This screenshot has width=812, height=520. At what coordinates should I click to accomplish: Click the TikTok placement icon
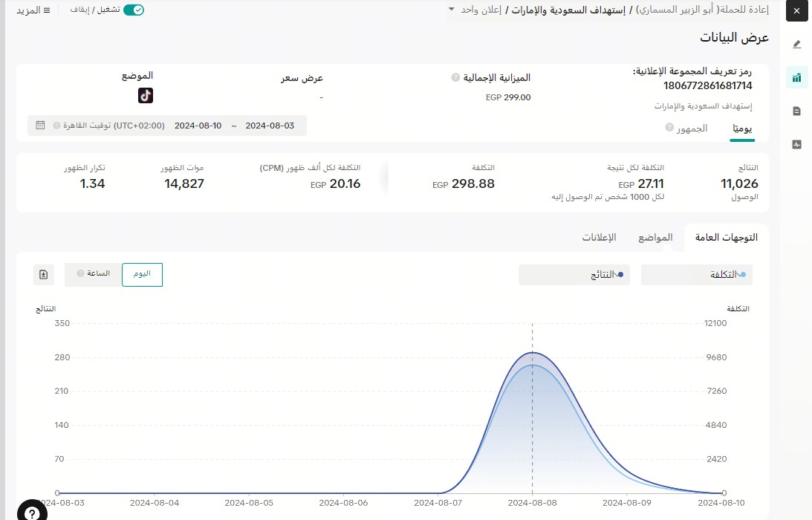(x=146, y=95)
